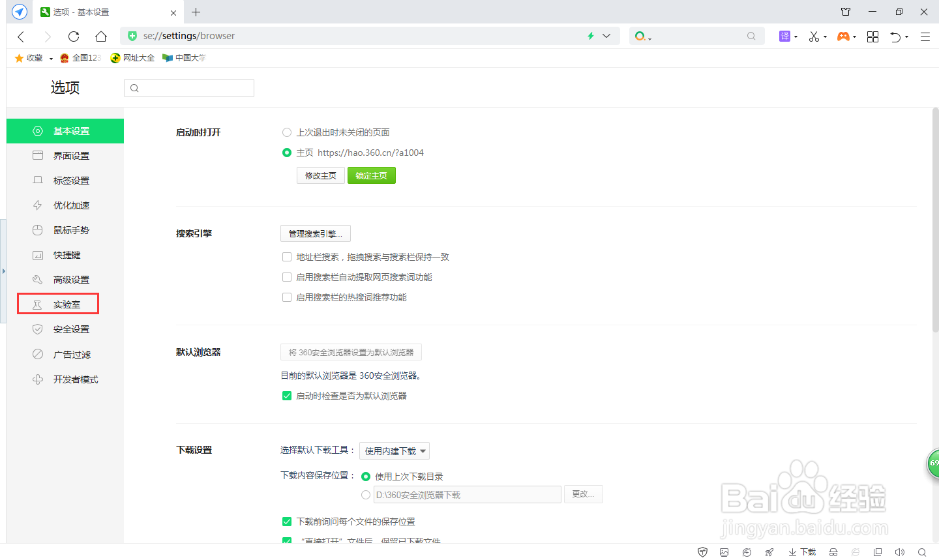Expand the translate tool dropdown arrow
The width and height of the screenshot is (939, 560).
coord(796,37)
